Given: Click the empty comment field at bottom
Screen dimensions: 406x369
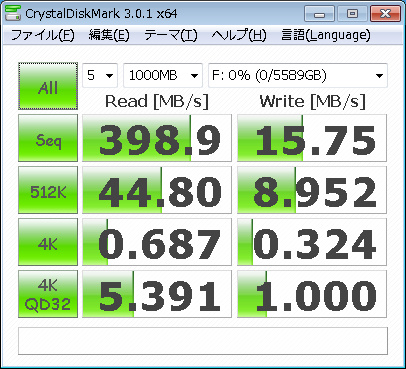Looking at the screenshot, I should 203,341.
